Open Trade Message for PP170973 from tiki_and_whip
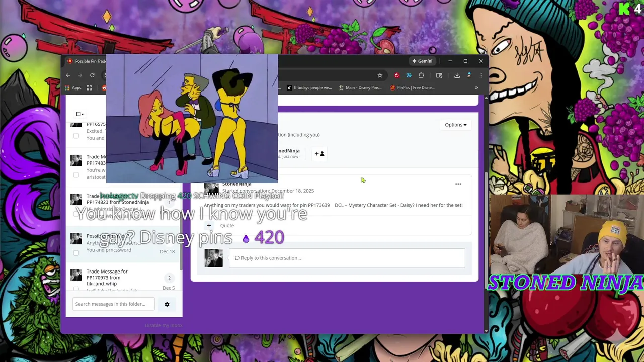This screenshot has width=644, height=362. pyautogui.click(x=107, y=278)
